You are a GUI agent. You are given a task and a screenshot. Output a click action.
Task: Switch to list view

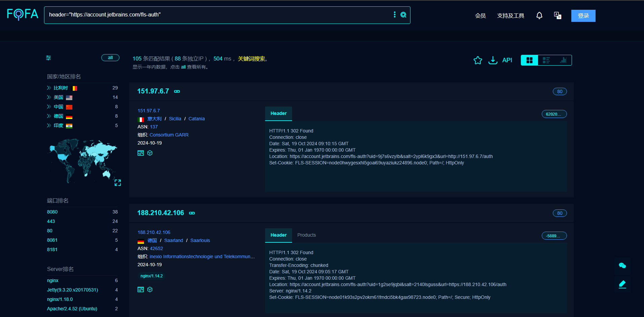click(x=546, y=60)
